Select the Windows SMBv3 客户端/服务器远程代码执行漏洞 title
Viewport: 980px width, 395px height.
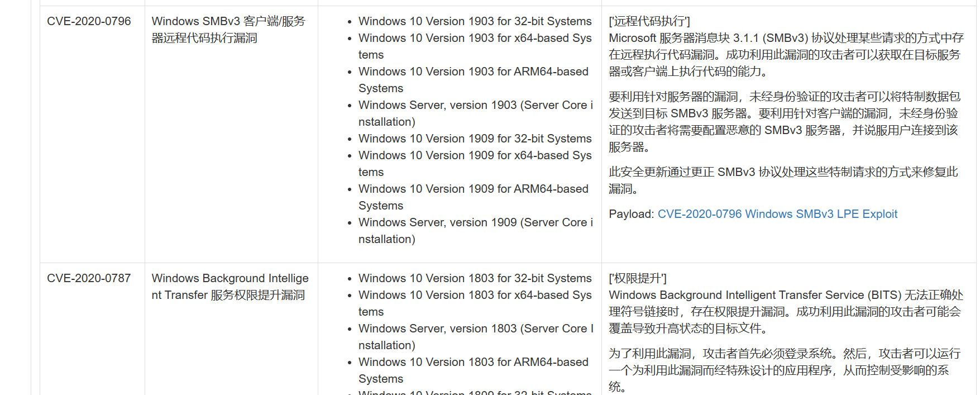point(228,30)
